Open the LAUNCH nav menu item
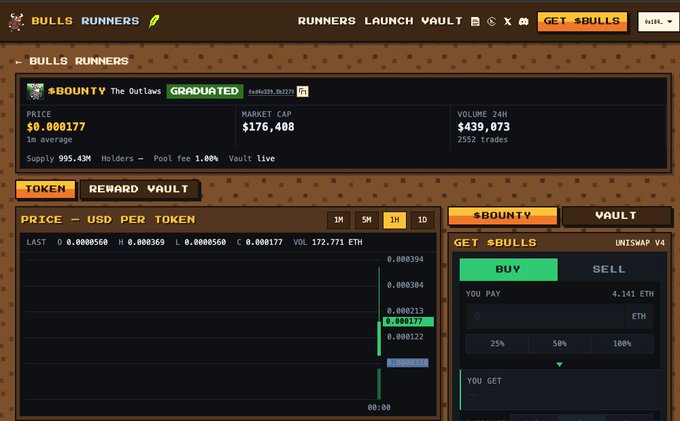The image size is (680, 421). (389, 21)
